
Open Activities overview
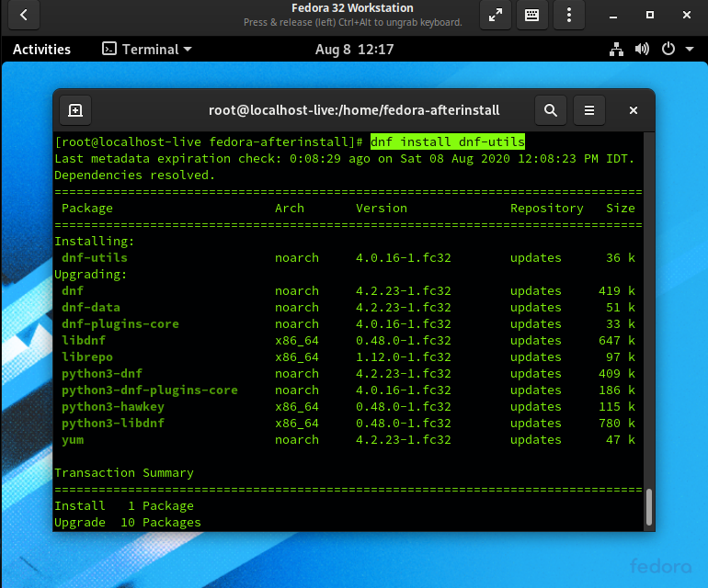click(x=41, y=50)
